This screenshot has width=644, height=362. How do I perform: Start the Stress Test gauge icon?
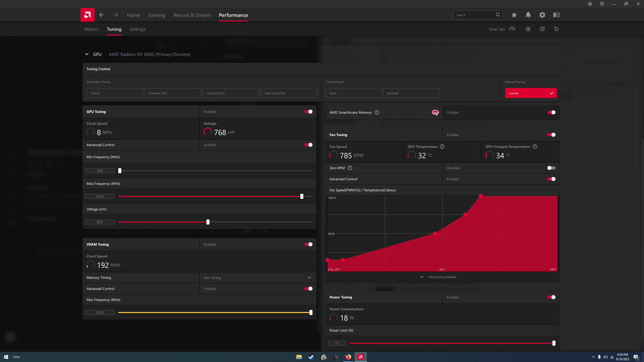(512, 29)
